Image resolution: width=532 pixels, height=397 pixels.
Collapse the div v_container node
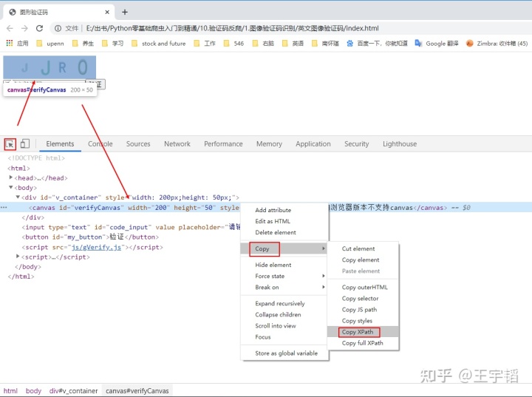point(18,197)
